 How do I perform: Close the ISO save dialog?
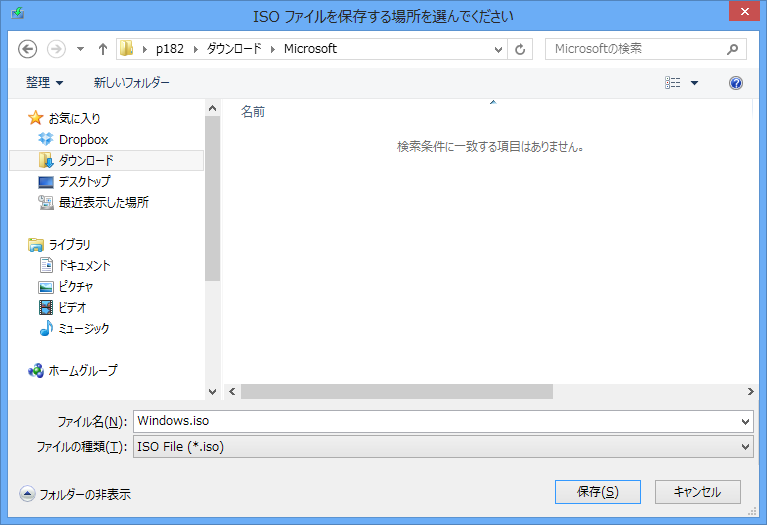(x=744, y=11)
